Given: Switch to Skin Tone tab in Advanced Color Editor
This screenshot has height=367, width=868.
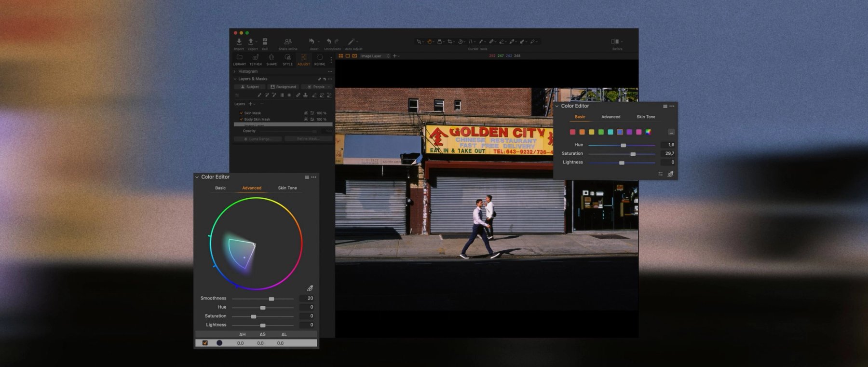Looking at the screenshot, I should tap(287, 188).
